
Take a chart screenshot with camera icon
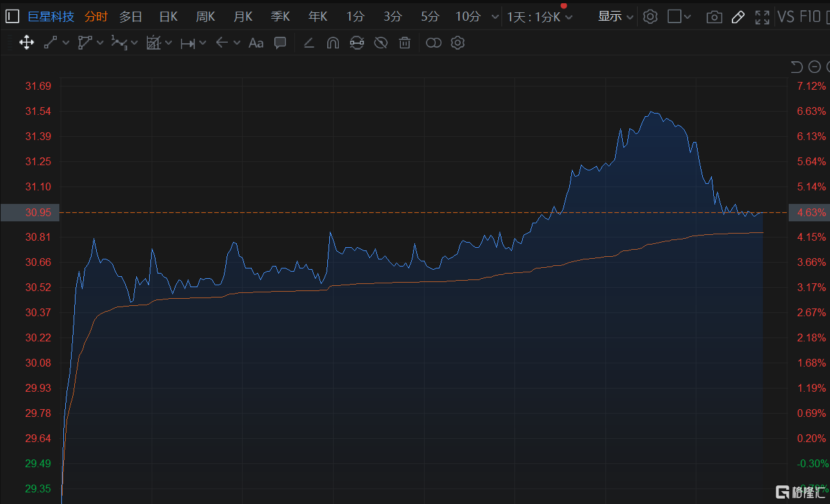pos(714,17)
